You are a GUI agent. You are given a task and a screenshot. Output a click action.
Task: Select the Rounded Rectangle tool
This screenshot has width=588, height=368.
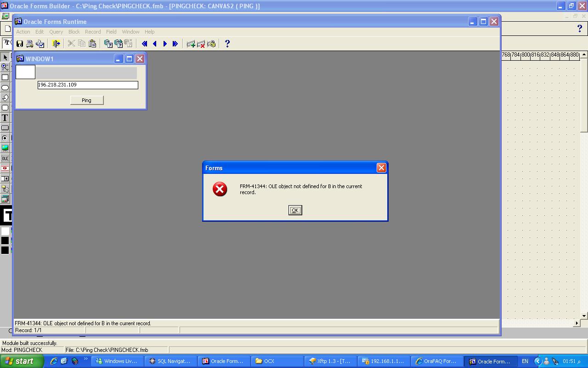pyautogui.click(x=5, y=108)
